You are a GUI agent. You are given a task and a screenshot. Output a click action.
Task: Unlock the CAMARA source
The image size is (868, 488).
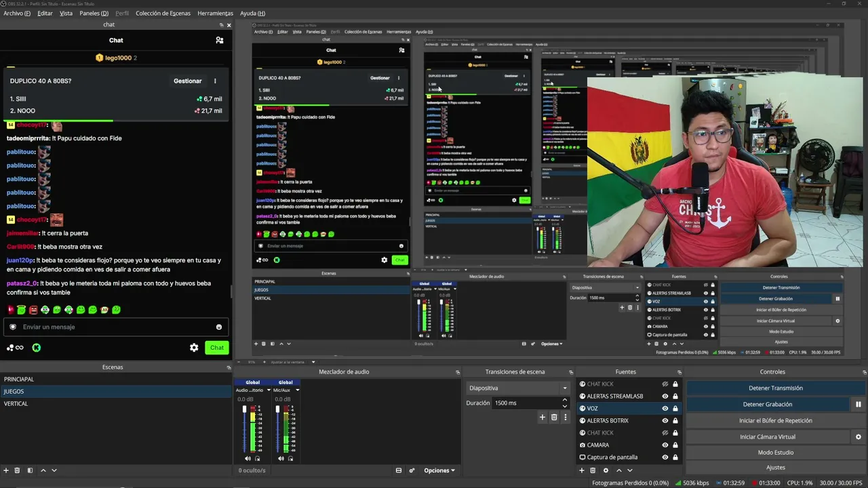click(675, 445)
